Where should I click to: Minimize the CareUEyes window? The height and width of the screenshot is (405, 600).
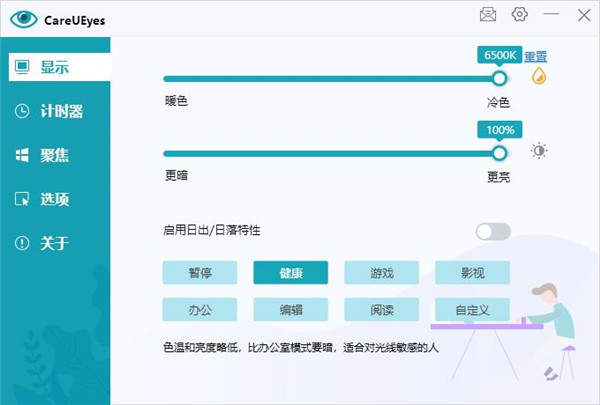pyautogui.click(x=551, y=14)
